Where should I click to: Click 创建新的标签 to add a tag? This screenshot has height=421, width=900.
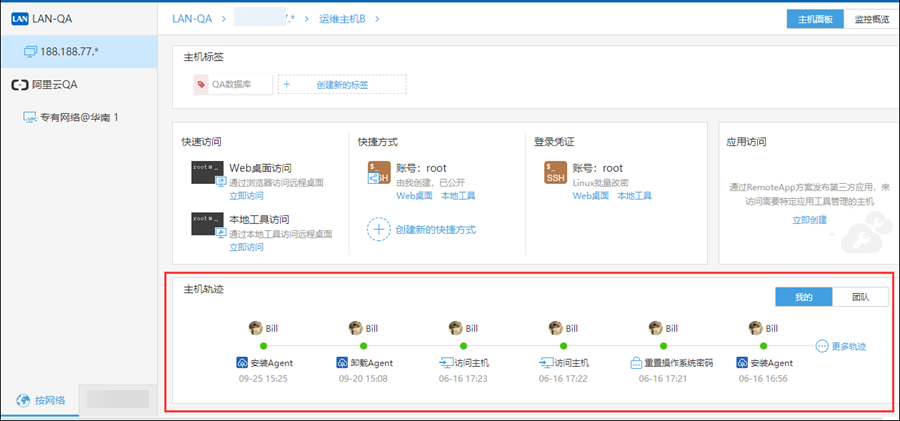[x=342, y=86]
